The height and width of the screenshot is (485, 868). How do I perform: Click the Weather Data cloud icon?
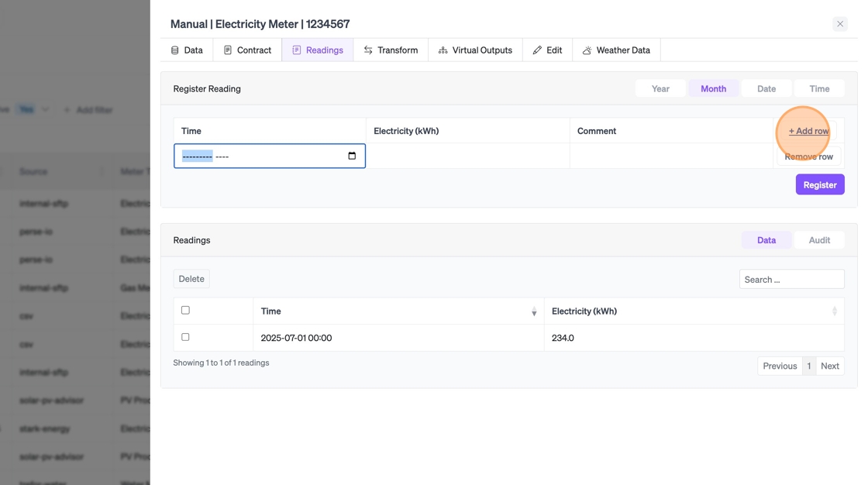point(587,50)
